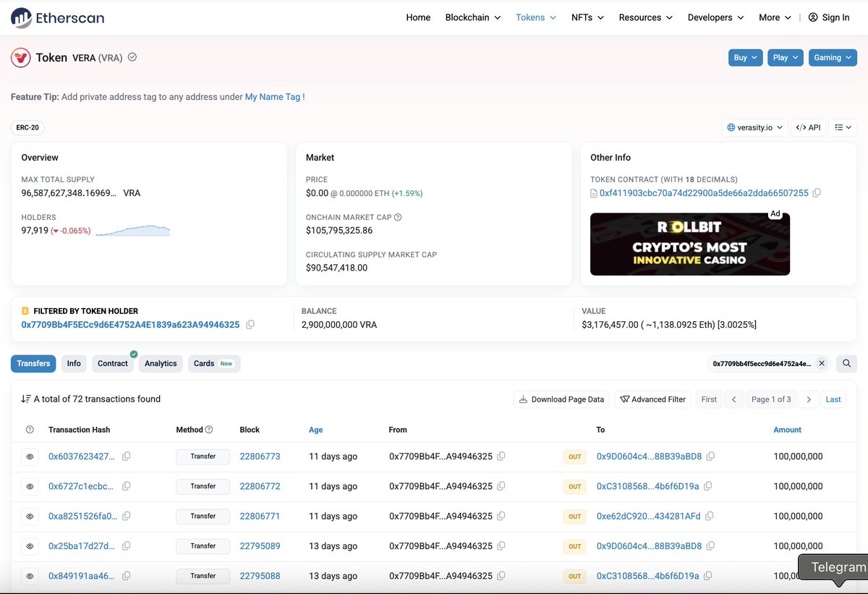
Task: Open the search magnifier in transfers panel
Action: pos(846,363)
